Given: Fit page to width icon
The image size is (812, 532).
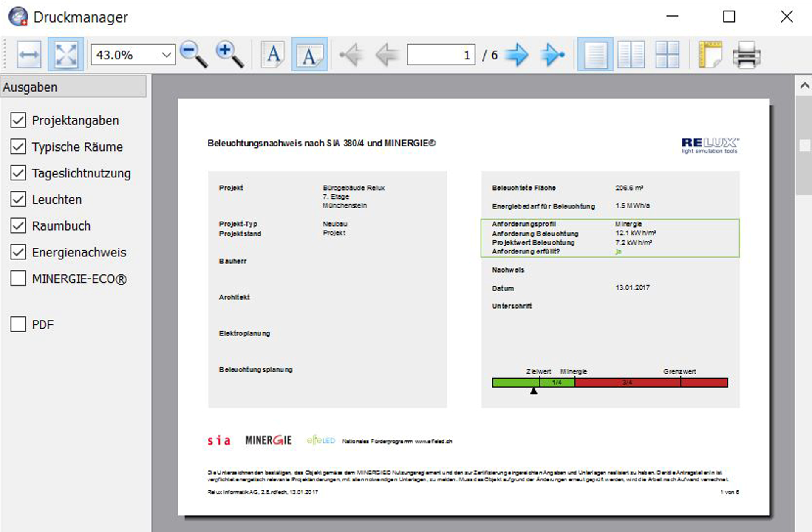Looking at the screenshot, I should pos(29,55).
